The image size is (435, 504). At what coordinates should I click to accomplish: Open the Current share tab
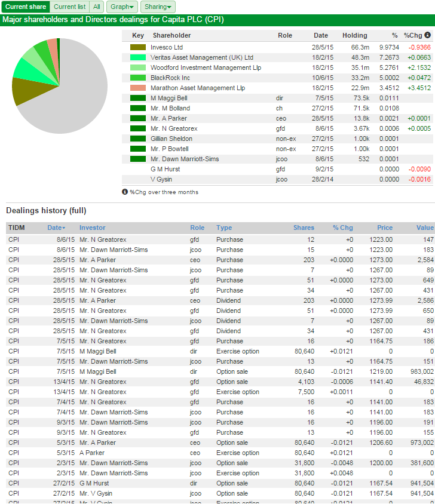pos(26,7)
